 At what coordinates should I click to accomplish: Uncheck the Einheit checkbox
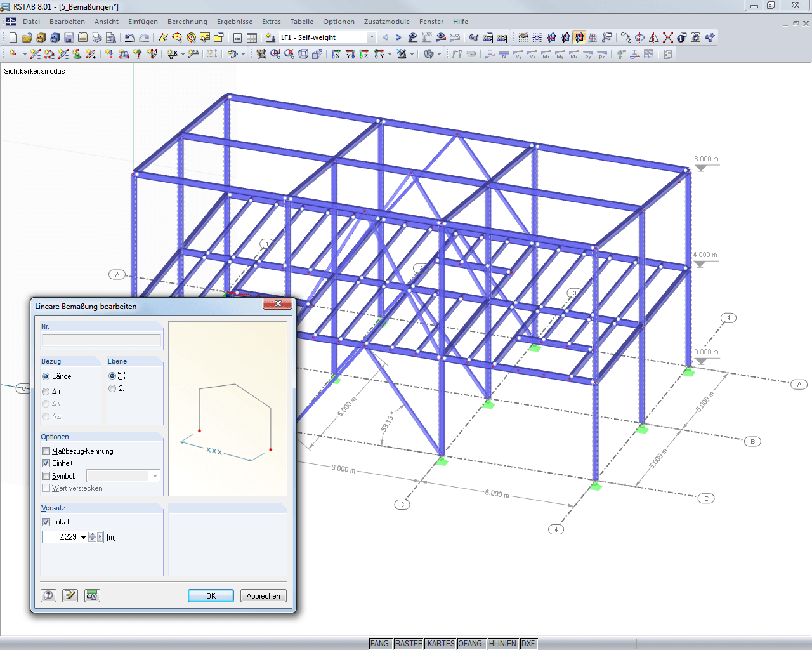point(46,463)
